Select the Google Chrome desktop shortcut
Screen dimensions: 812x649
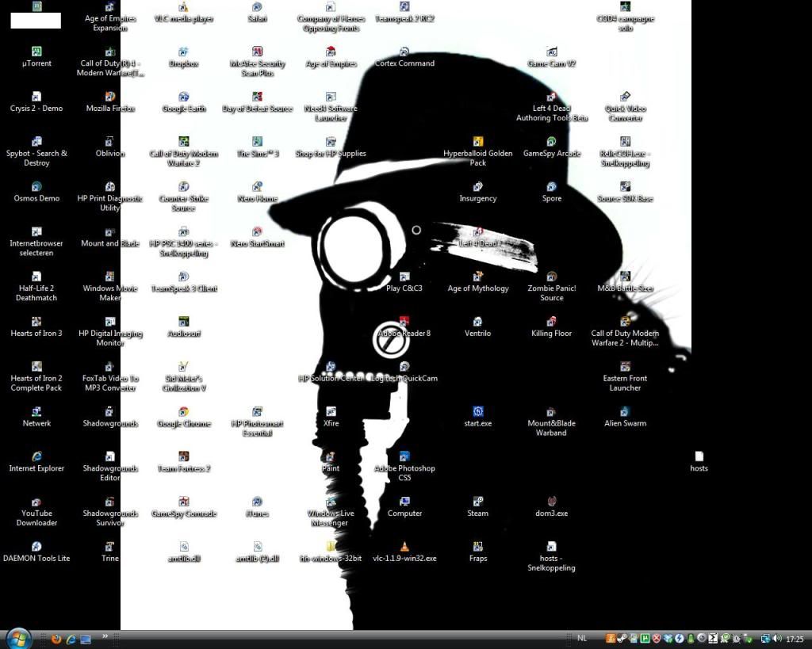183,417
